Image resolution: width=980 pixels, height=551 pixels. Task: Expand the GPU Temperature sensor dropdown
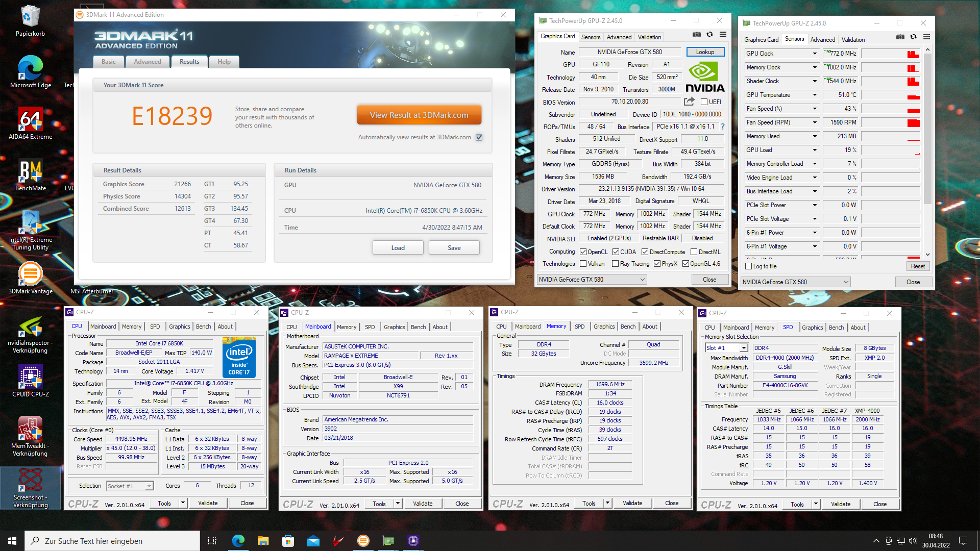[815, 95]
